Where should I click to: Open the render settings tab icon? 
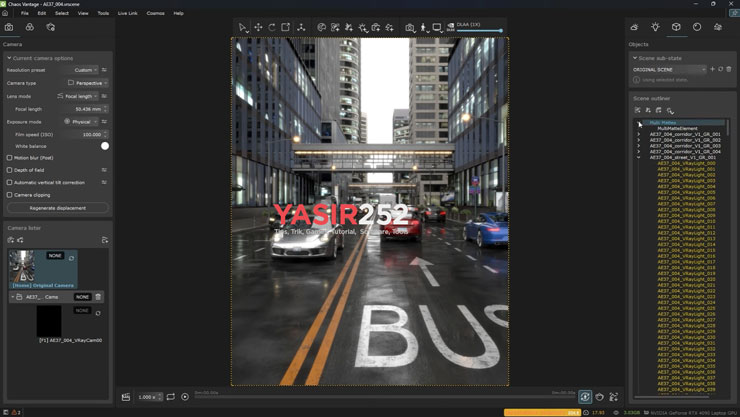pos(50,27)
